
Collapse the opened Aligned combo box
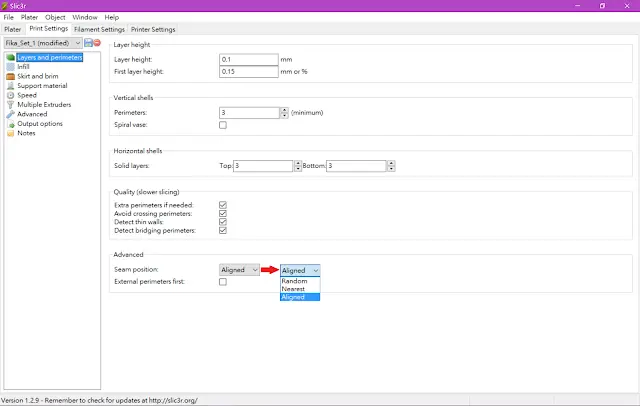[300, 270]
